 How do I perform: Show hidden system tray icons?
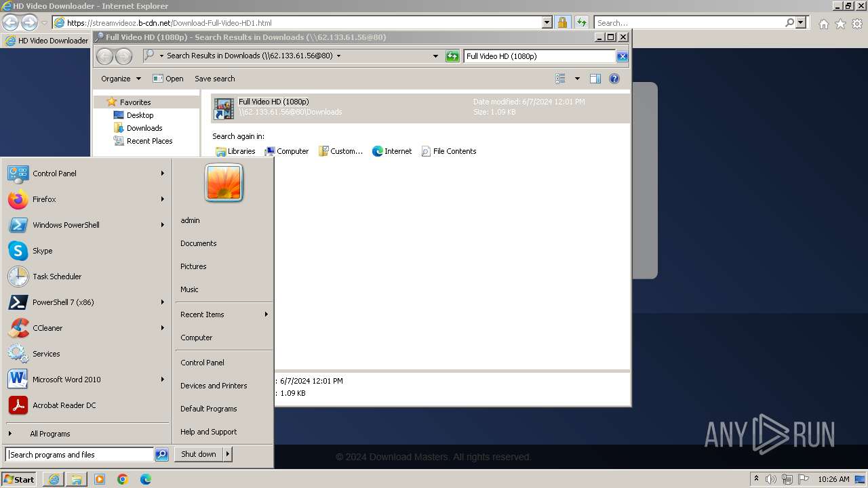coord(756,479)
